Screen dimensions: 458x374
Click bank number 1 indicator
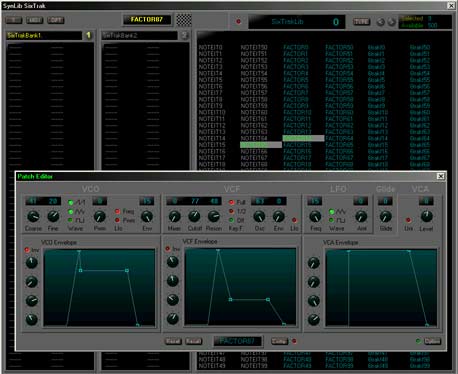[x=88, y=35]
